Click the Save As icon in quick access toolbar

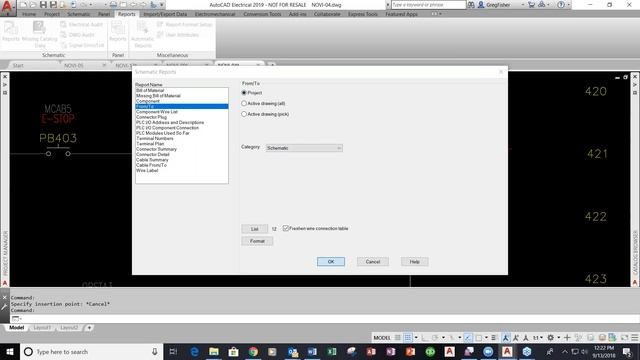pyautogui.click(x=53, y=5)
